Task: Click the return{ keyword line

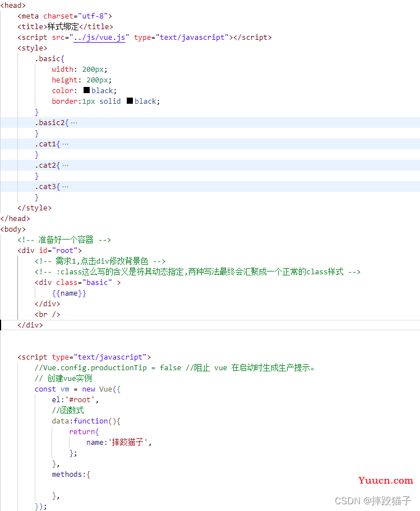Action: [x=84, y=432]
